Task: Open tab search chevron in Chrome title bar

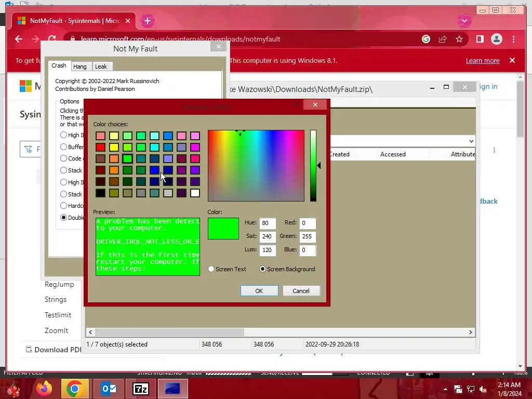Action: [464, 21]
